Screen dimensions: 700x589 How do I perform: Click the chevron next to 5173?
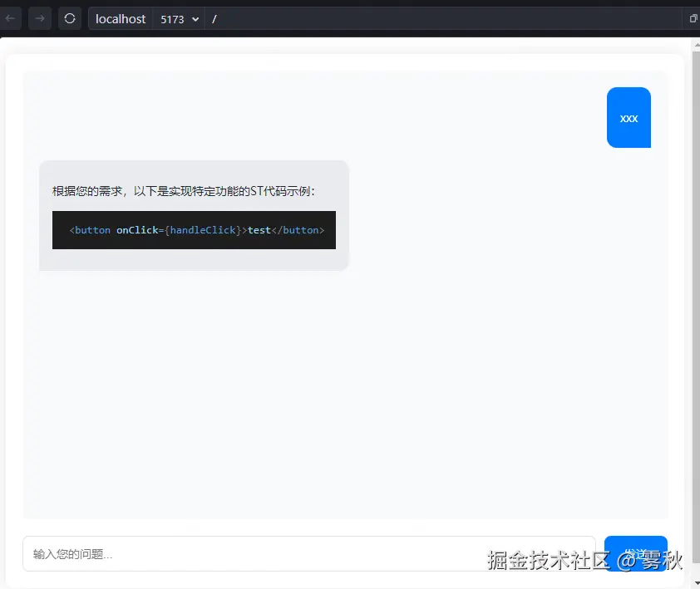pyautogui.click(x=195, y=19)
